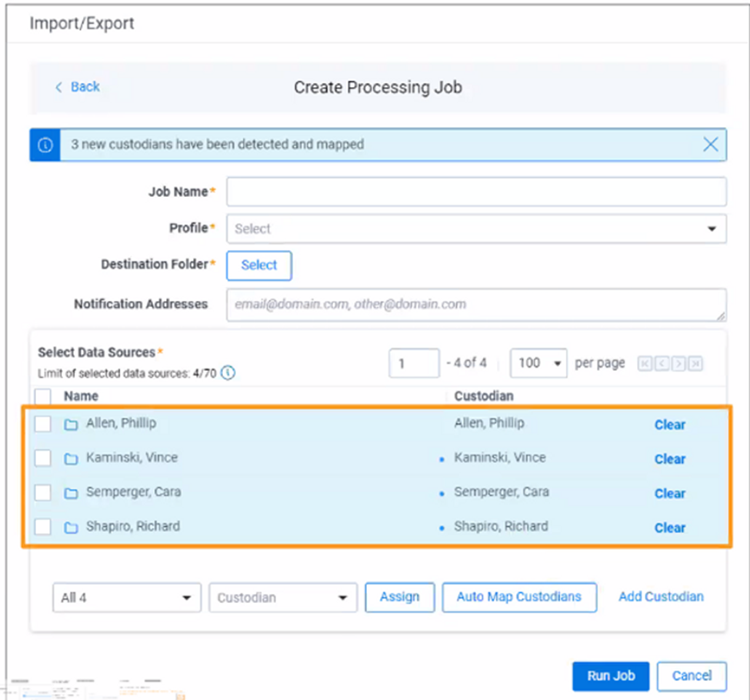Click the info icon in notification banner

tap(45, 145)
